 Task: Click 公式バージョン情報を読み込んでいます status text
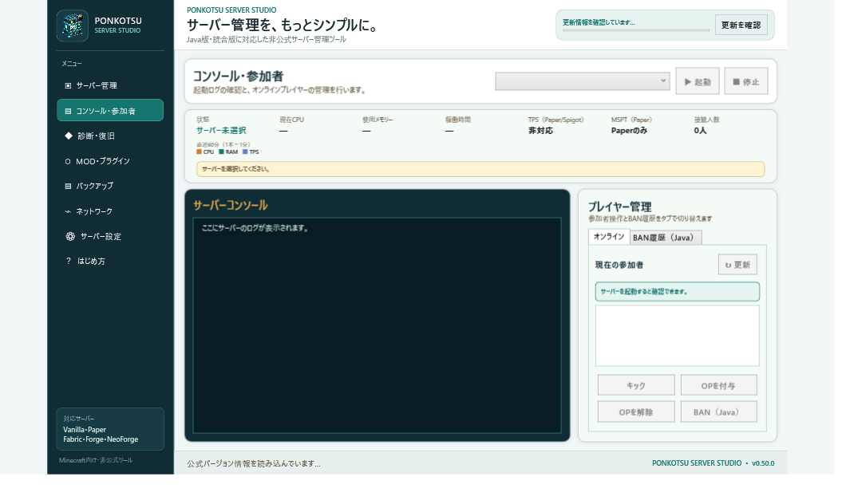coord(254,463)
